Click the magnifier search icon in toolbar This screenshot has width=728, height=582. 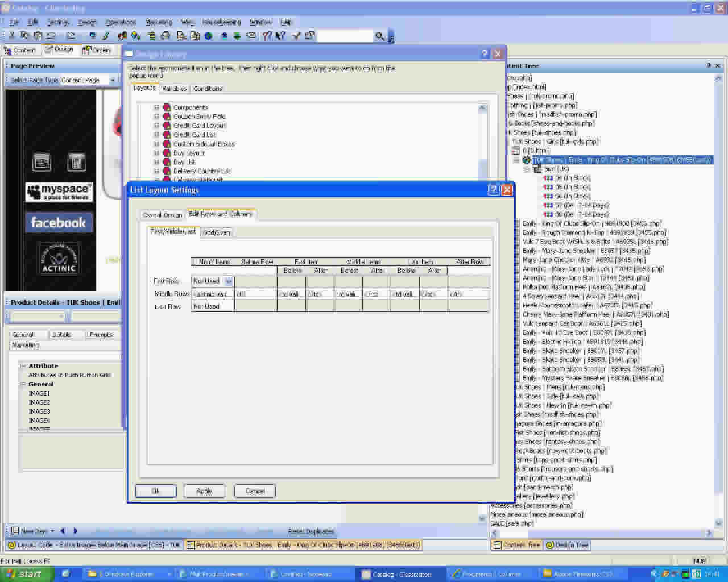(379, 36)
